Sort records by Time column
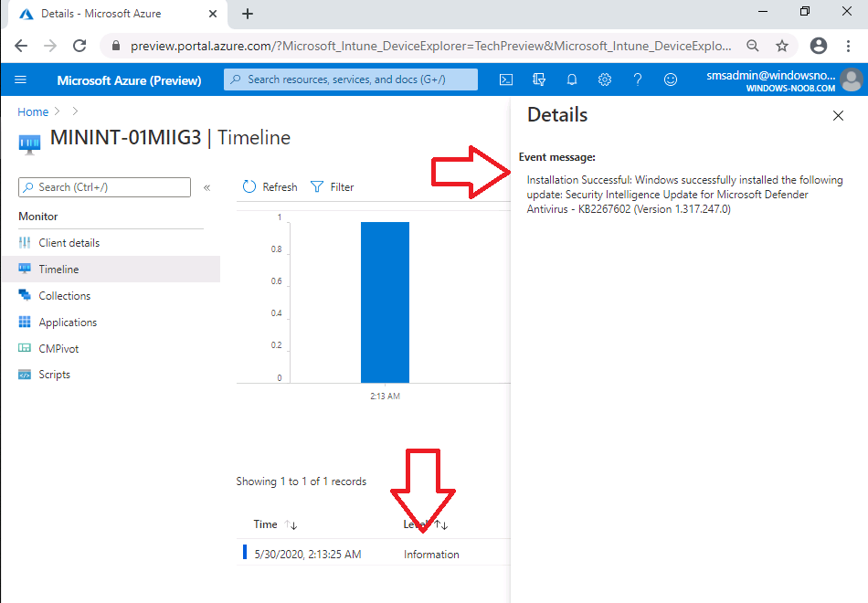868x603 pixels. click(275, 524)
